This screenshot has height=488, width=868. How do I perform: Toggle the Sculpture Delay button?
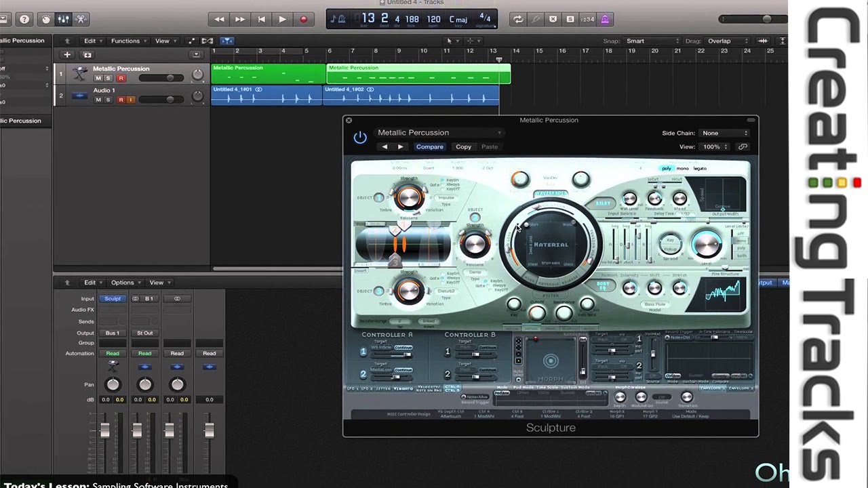603,203
